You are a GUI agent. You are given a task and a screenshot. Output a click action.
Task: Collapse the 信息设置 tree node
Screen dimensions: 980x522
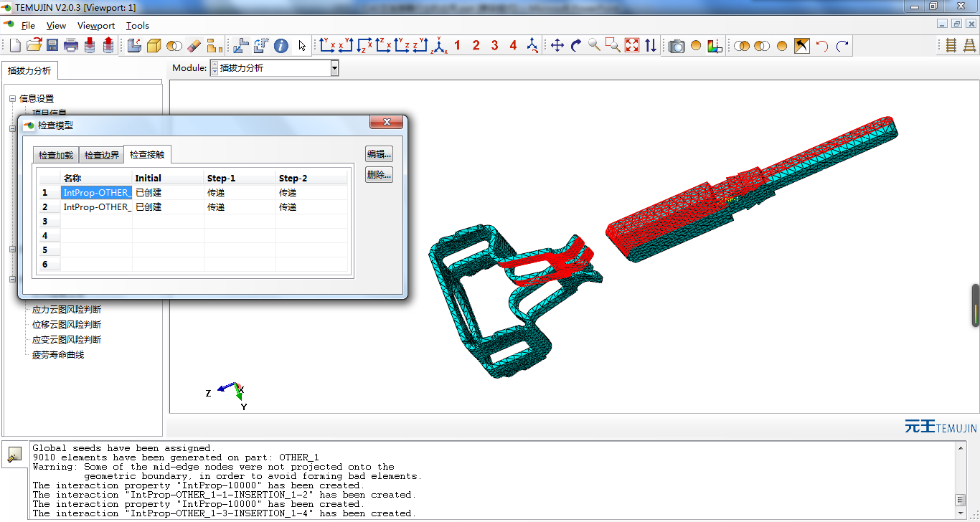(x=12, y=99)
